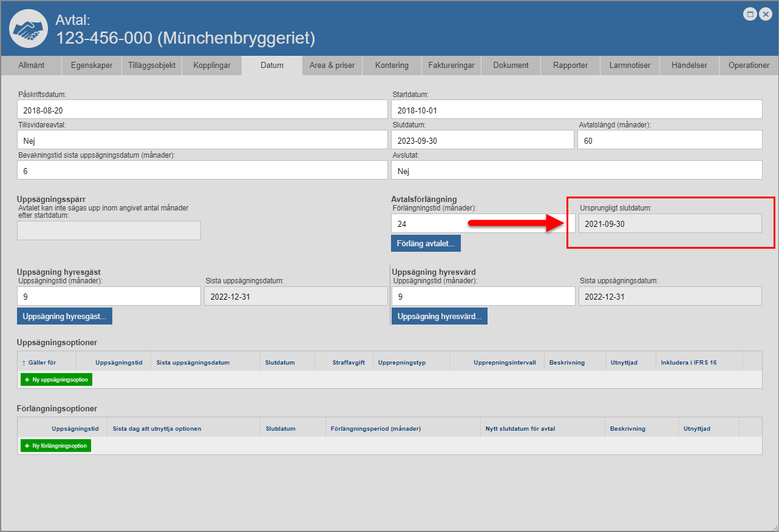Open the Faktureringar tab
779x532 pixels.
pos(451,66)
